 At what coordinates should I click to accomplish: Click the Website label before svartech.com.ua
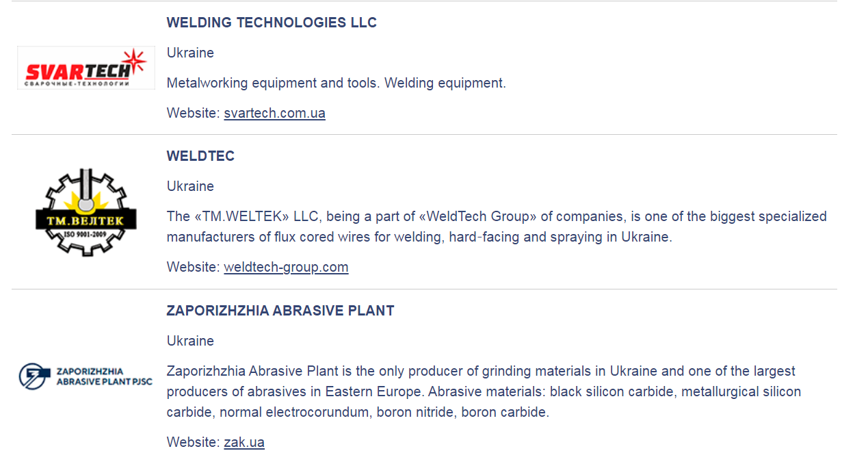coord(194,113)
